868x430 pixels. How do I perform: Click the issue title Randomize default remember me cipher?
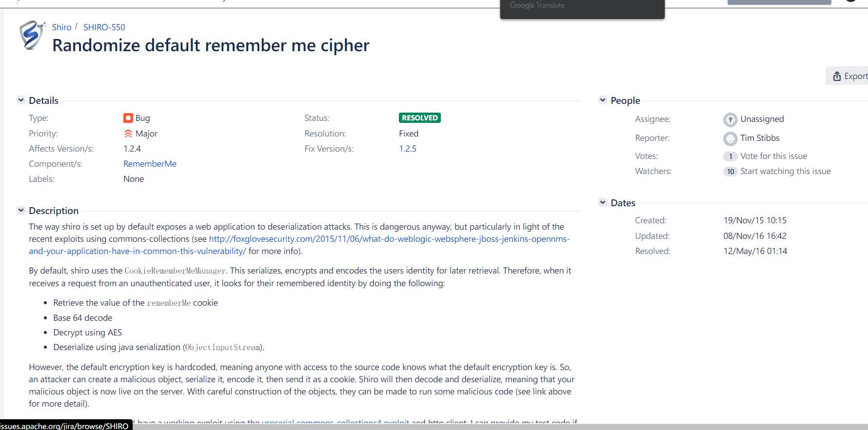(211, 45)
